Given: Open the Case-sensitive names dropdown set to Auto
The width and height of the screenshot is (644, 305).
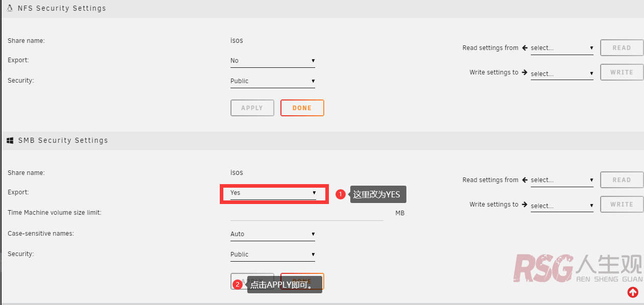Looking at the screenshot, I should (x=272, y=234).
